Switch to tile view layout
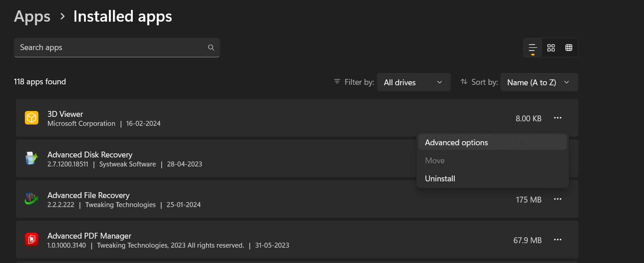The height and width of the screenshot is (263, 644). click(x=551, y=47)
